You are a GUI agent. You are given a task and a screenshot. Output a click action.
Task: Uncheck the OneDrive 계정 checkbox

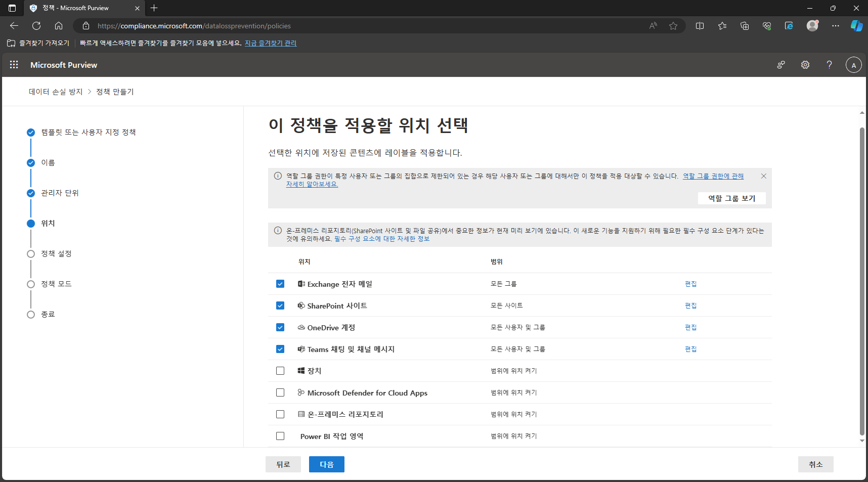click(x=280, y=327)
